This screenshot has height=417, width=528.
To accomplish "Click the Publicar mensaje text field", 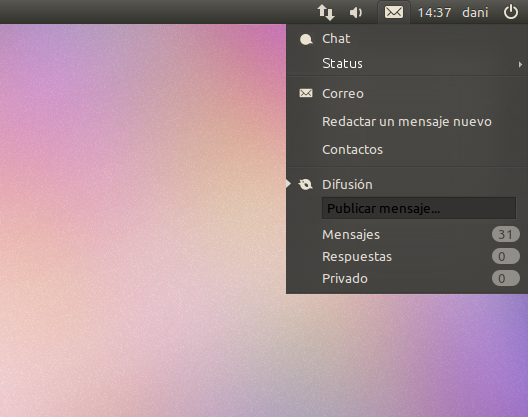I will tap(419, 208).
